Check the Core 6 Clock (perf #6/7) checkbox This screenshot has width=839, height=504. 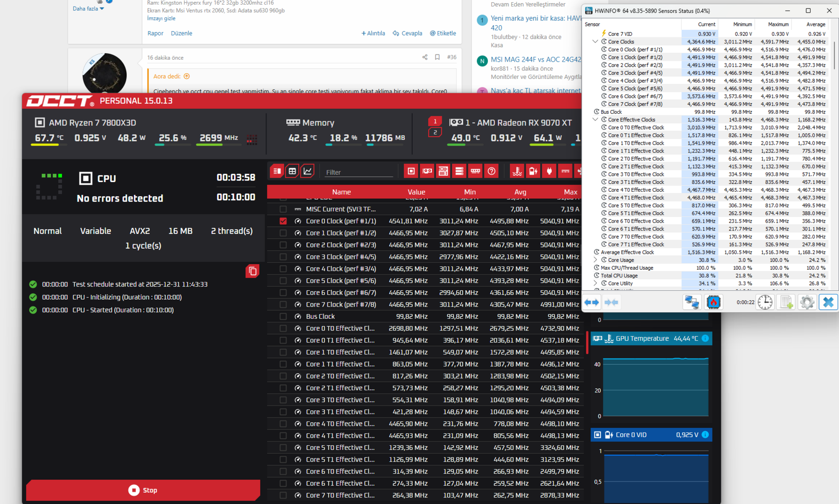click(x=283, y=293)
